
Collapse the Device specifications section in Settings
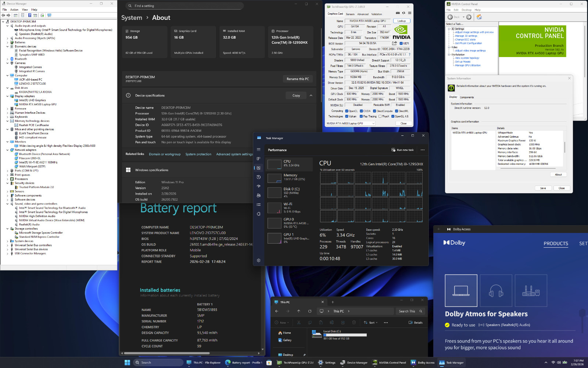311,95
